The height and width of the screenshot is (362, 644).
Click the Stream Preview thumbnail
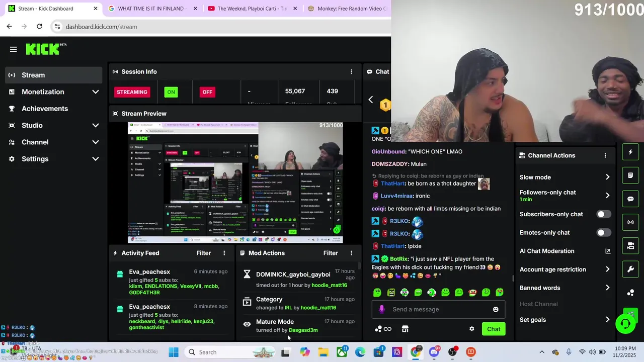[x=235, y=183]
